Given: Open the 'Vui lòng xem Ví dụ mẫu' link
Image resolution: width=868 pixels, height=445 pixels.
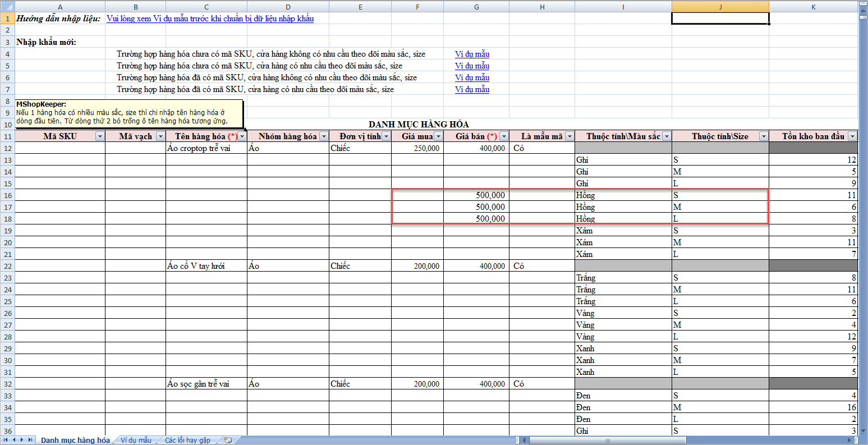Looking at the screenshot, I should [210, 19].
